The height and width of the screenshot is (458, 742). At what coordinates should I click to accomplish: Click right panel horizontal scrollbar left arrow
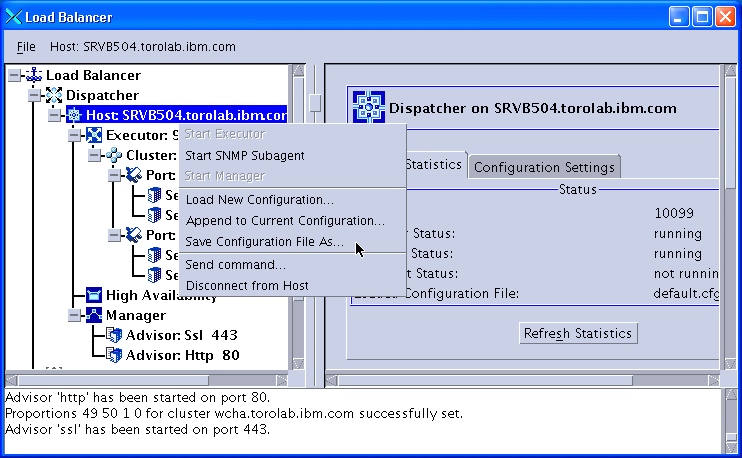[x=331, y=380]
